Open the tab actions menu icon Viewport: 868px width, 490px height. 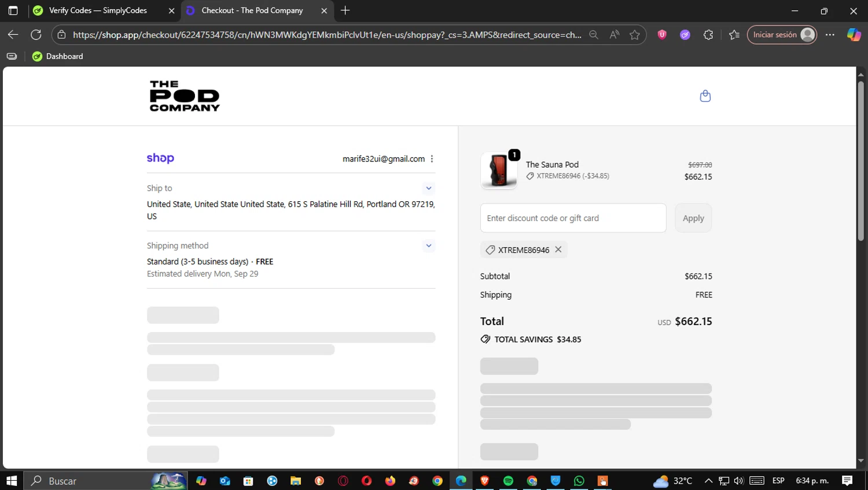[13, 10]
